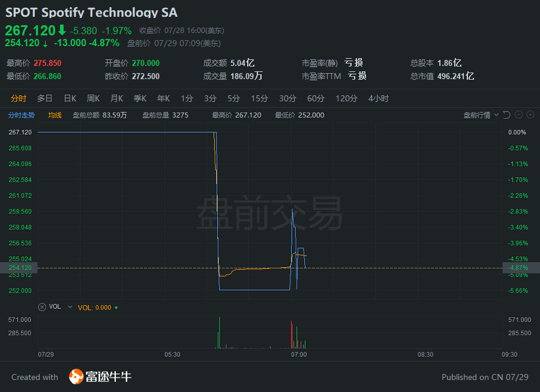
Task: Select the 季K tab
Action: point(140,98)
